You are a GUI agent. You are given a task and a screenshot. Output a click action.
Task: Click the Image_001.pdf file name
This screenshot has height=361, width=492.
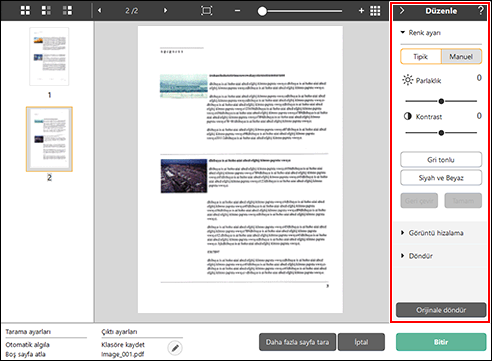(123, 354)
